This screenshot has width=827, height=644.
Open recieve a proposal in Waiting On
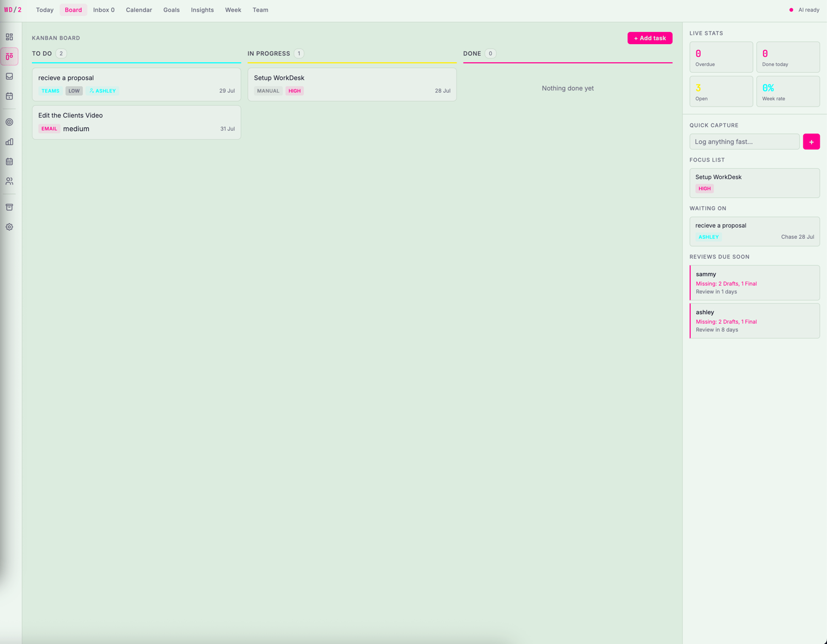coord(754,232)
